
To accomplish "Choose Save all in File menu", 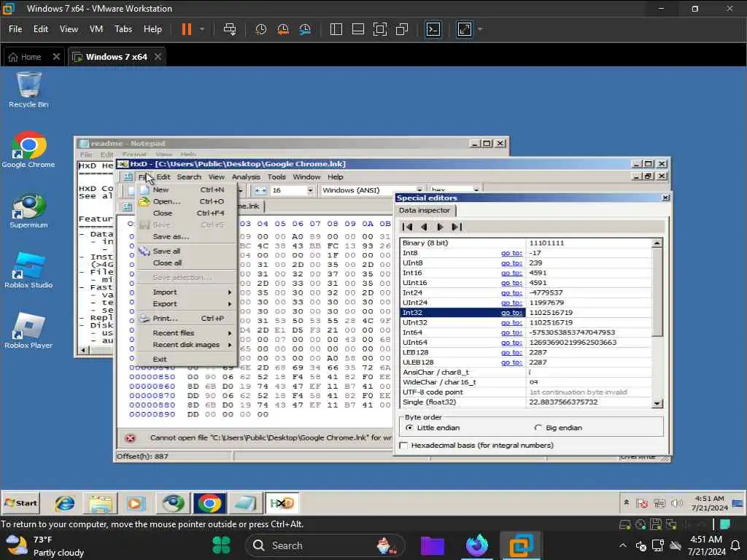I will click(186, 251).
